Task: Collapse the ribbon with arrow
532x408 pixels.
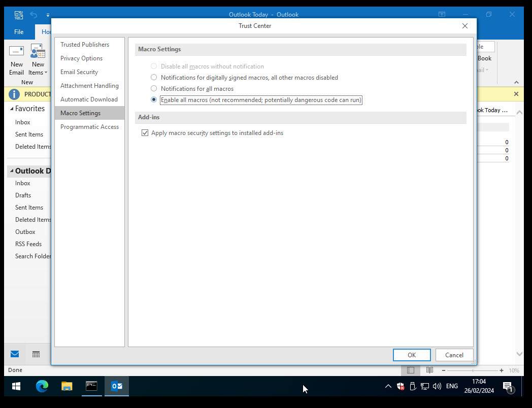Action: [x=516, y=82]
